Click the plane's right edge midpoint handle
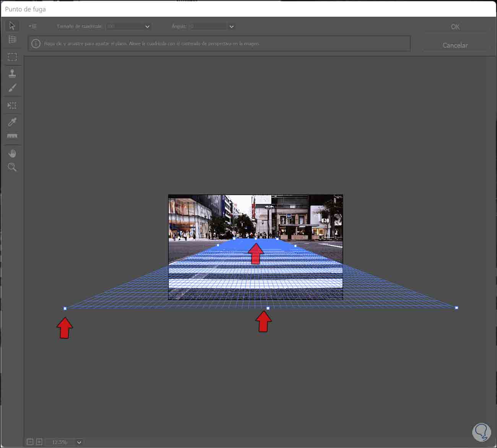Viewport: 497px width, 448px height. point(295,245)
